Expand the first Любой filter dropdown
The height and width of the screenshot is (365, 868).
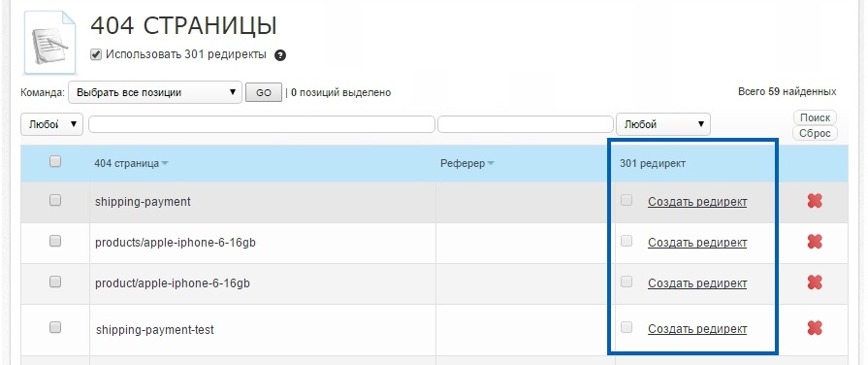(51, 124)
